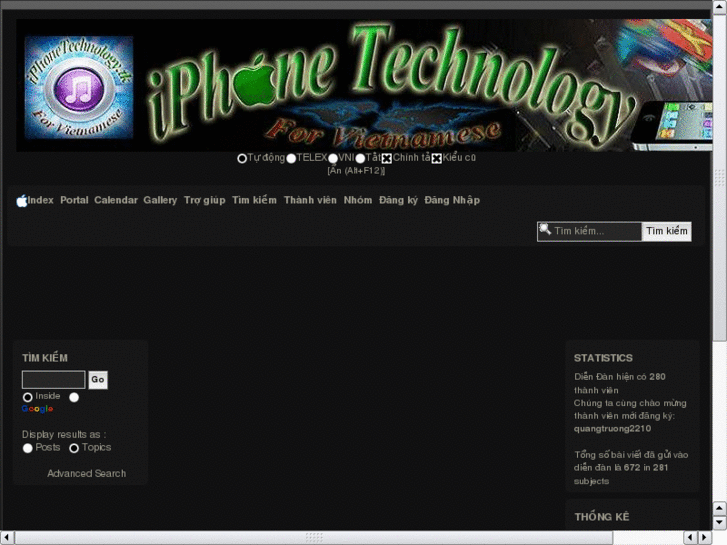This screenshot has width=727, height=545.
Task: Open the Portal menu item
Action: tap(74, 200)
